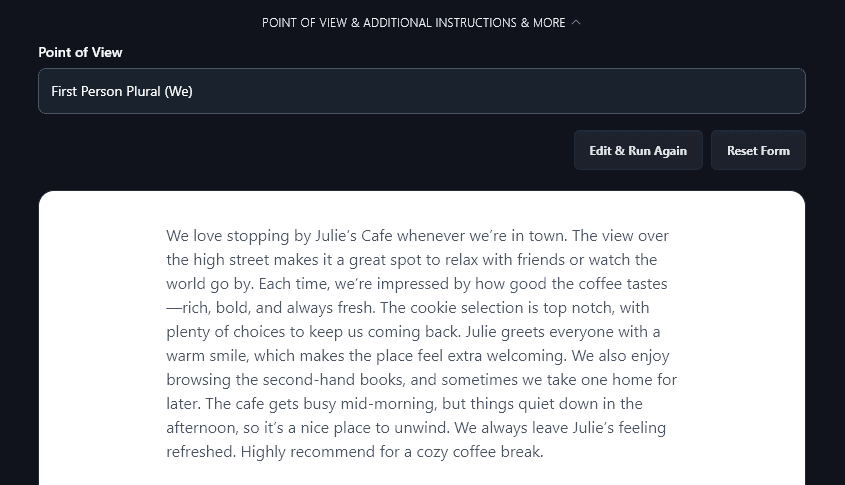Click the word "refreshed" in the last line
Screen dimensions: 845x485
[x=199, y=452]
